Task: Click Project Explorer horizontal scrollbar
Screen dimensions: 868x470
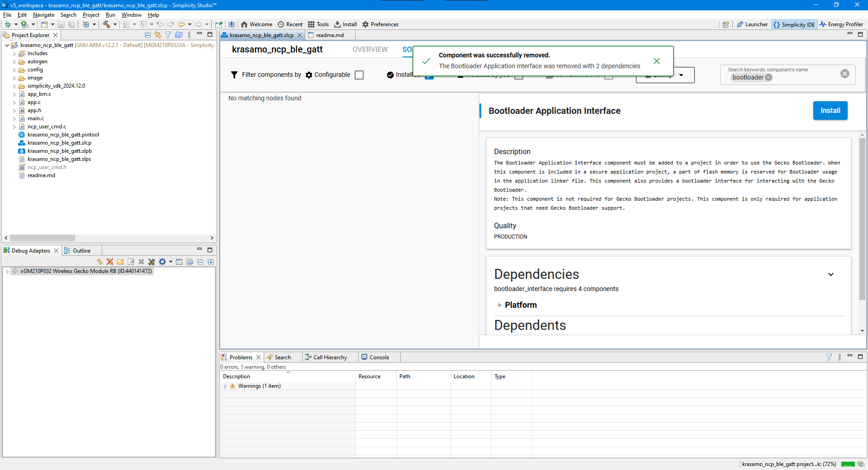Action: pyautogui.click(x=43, y=238)
